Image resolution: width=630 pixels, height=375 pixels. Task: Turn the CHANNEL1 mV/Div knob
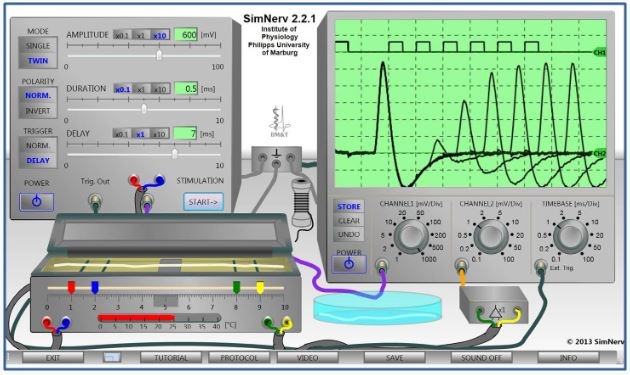(x=411, y=237)
